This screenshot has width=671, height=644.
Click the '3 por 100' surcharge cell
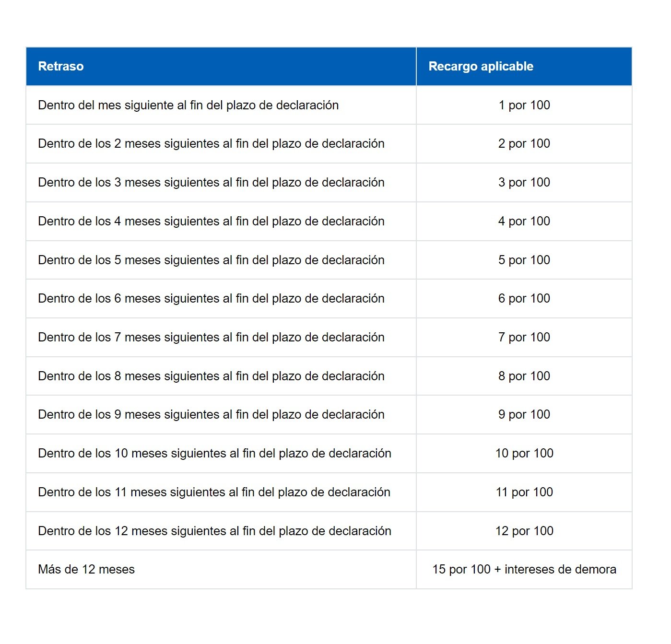pyautogui.click(x=524, y=182)
